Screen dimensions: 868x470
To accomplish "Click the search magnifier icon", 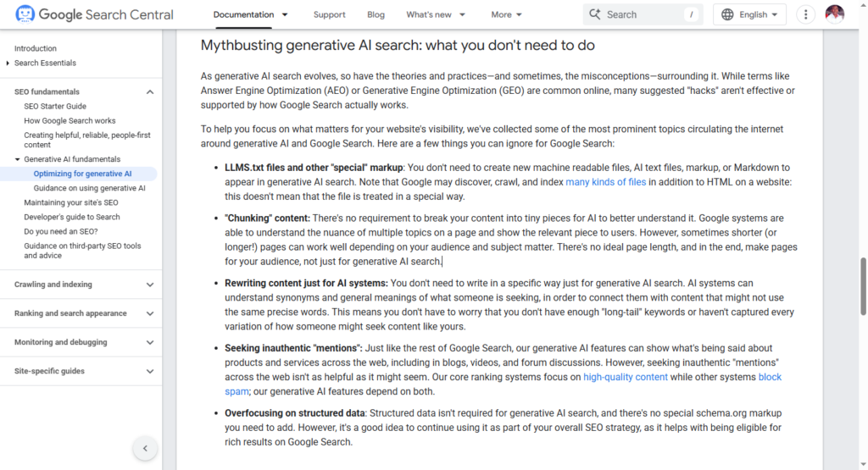I will point(594,14).
